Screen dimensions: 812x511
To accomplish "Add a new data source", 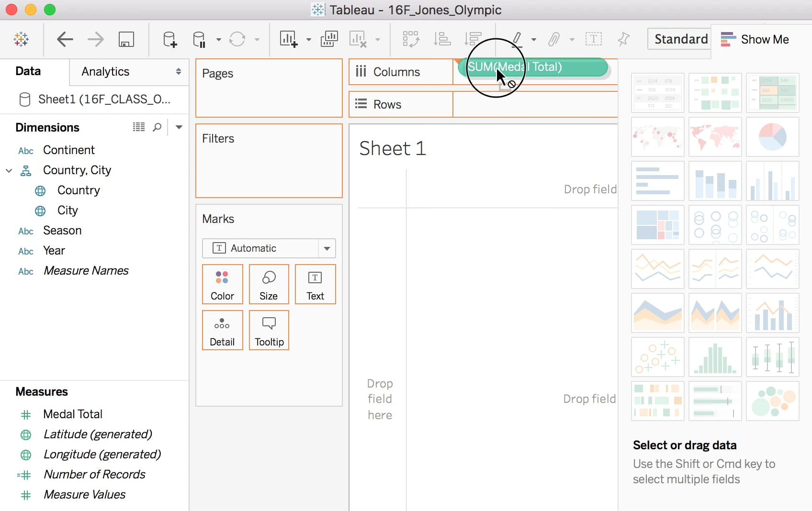I will 170,39.
